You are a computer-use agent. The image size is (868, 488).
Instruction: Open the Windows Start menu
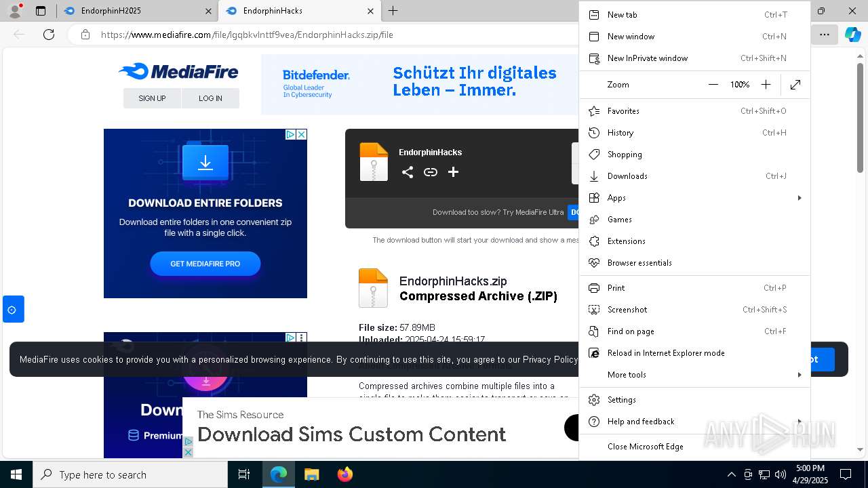pos(16,474)
